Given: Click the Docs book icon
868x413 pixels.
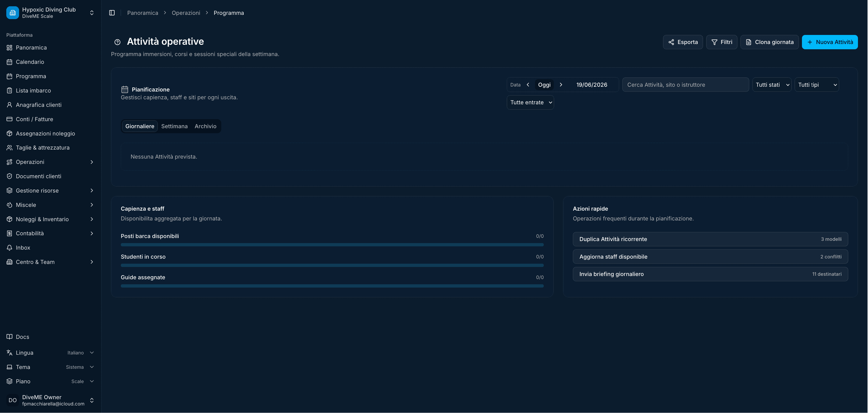Looking at the screenshot, I should coord(10,337).
